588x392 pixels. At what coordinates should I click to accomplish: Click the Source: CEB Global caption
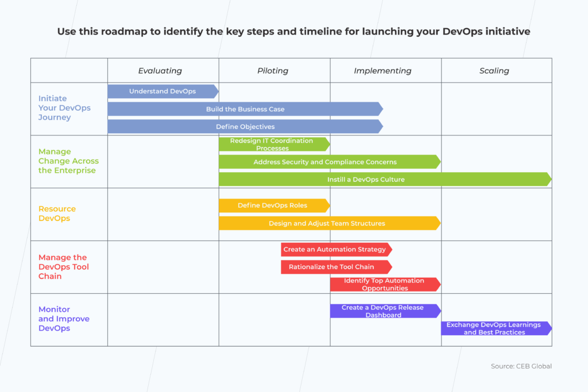click(521, 366)
